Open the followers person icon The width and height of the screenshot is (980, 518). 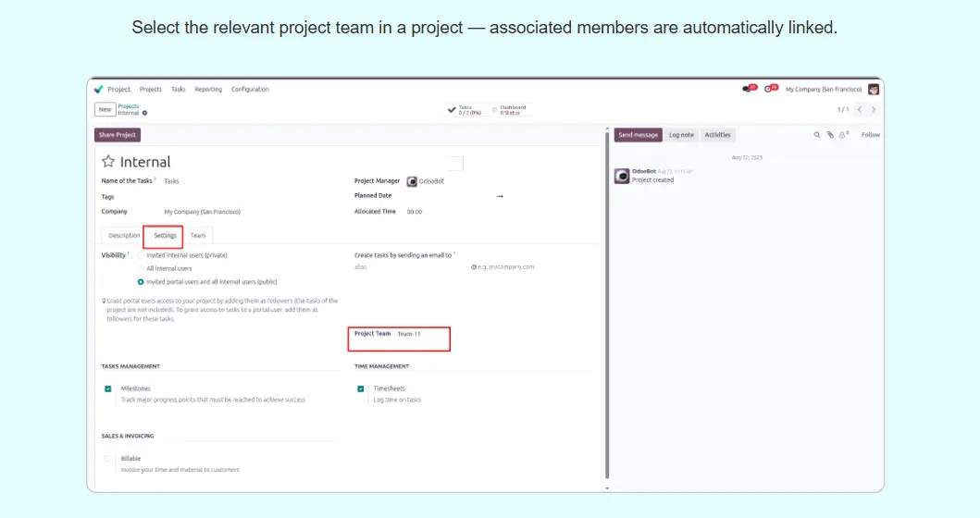pos(843,135)
